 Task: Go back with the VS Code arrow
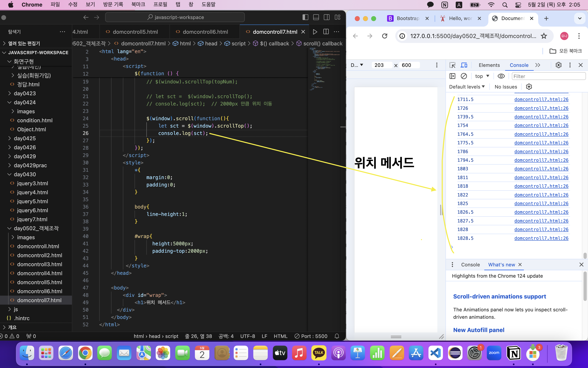[x=86, y=17]
